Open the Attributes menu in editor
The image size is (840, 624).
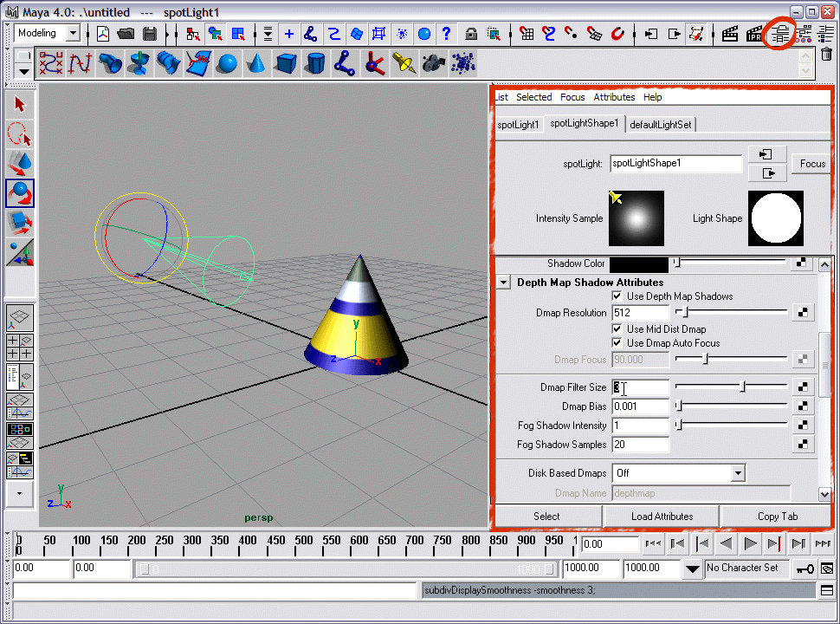(614, 97)
